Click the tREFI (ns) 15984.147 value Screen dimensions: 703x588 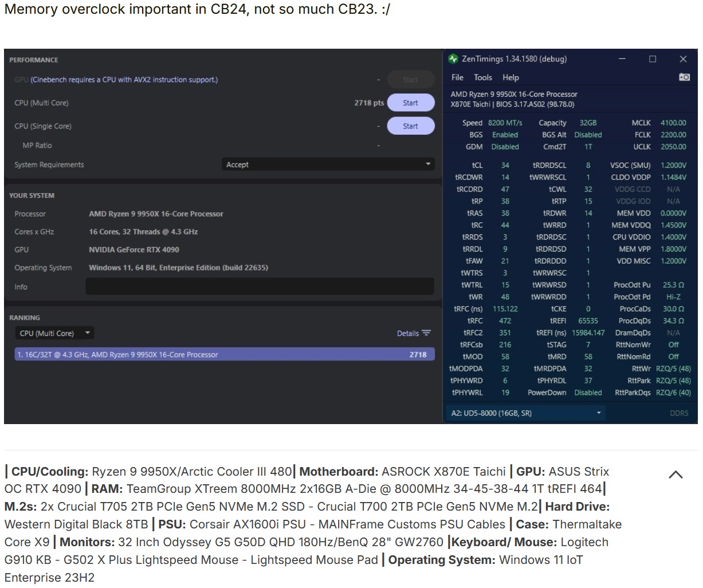click(x=588, y=333)
